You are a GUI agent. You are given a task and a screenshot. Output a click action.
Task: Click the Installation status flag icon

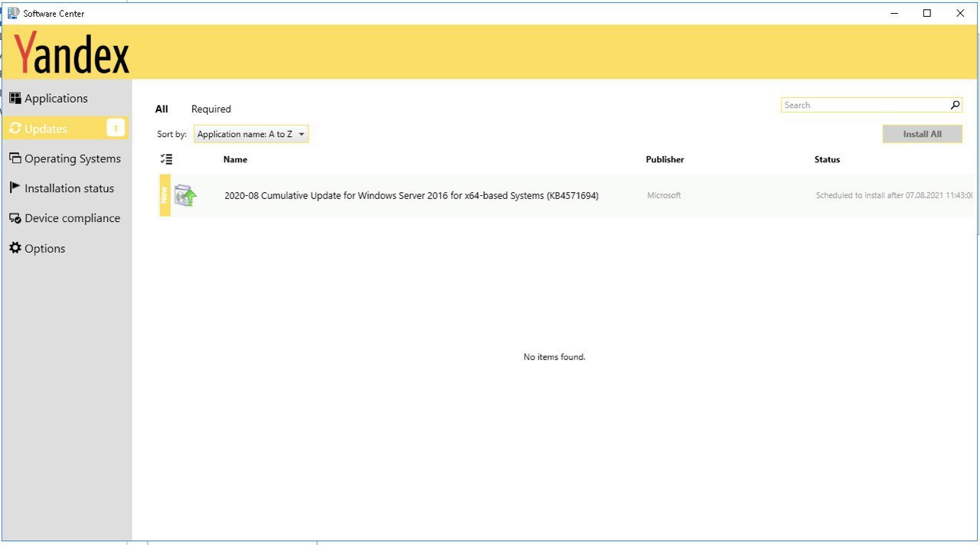[x=15, y=188]
